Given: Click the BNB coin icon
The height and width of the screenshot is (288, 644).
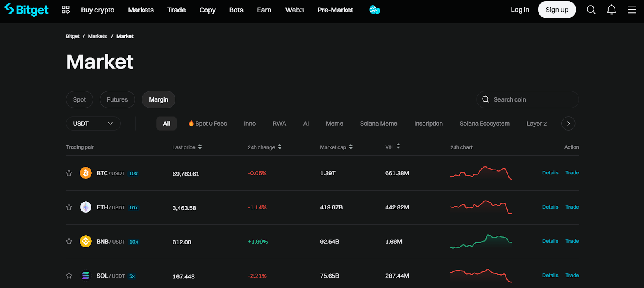Looking at the screenshot, I should pyautogui.click(x=86, y=242).
